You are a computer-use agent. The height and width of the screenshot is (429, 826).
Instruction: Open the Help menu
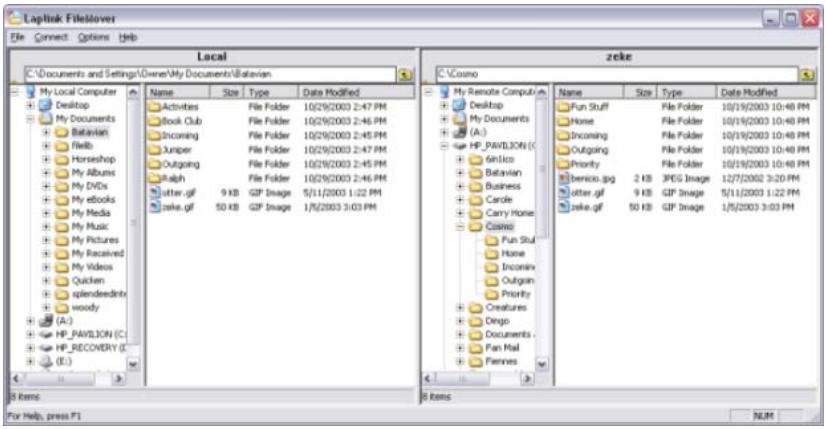(x=127, y=37)
